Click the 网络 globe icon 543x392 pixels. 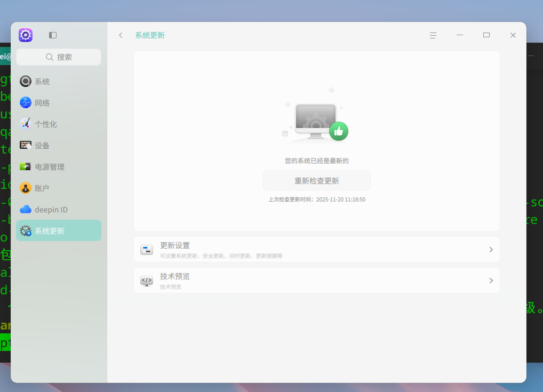[25, 103]
